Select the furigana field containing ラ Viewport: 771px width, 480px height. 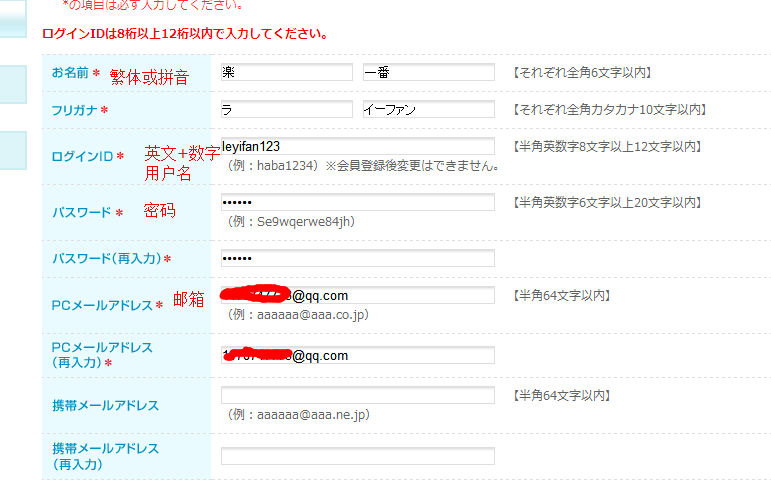click(x=286, y=109)
